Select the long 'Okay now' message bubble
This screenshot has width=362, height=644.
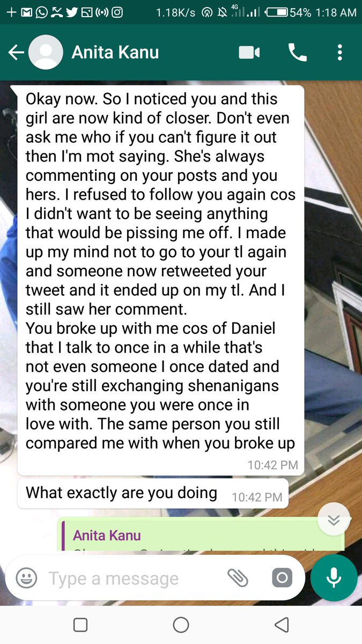point(161,280)
